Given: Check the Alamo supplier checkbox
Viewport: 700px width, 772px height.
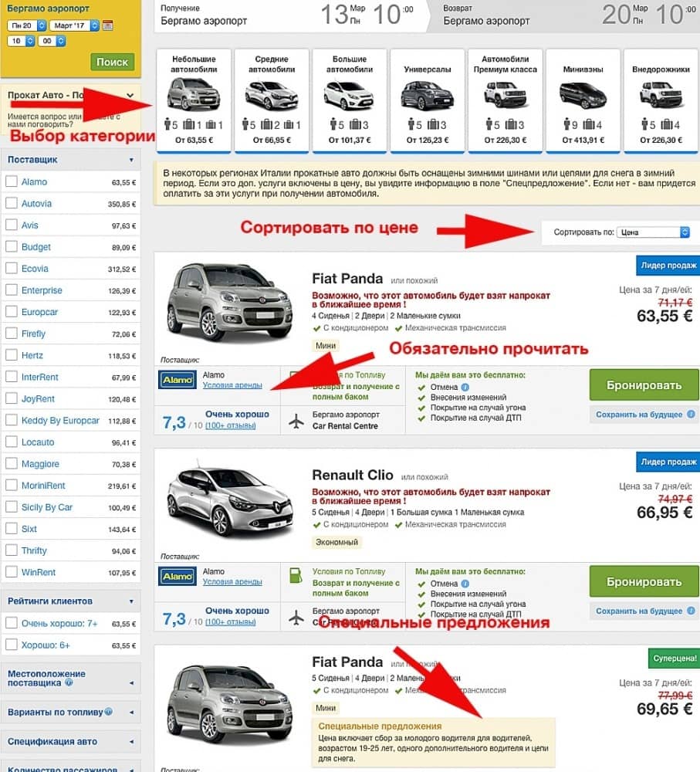Looking at the screenshot, I should [12, 181].
